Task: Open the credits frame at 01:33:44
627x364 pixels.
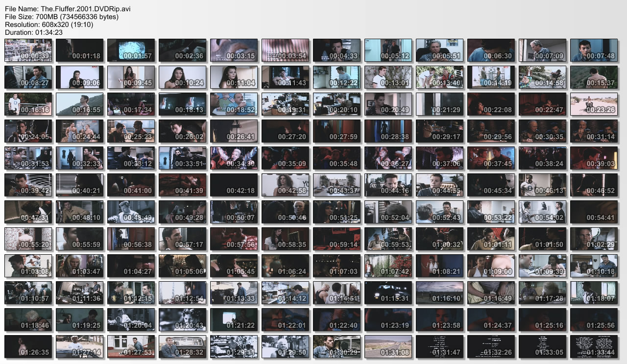Action: (594, 347)
